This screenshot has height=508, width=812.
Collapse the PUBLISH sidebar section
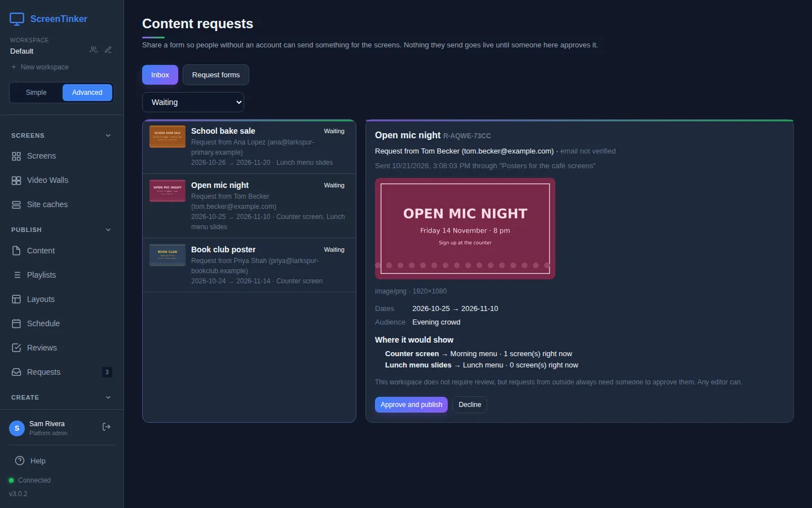pyautogui.click(x=61, y=230)
